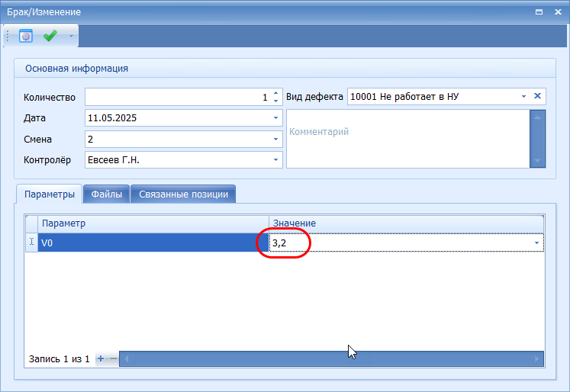
Task: Remove record with the minus icon
Action: tap(113, 359)
